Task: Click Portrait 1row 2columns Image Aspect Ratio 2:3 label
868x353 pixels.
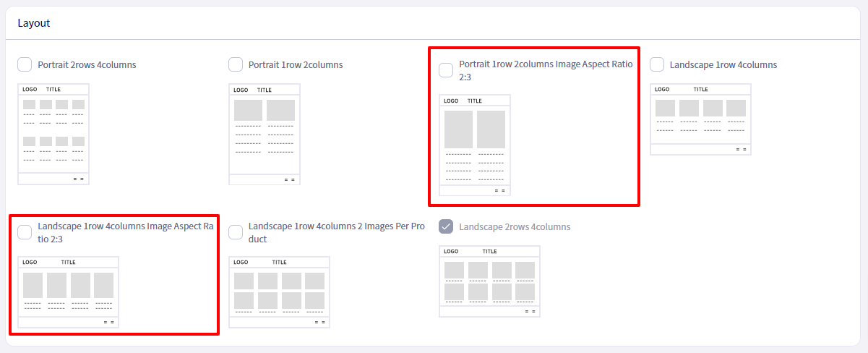Action: [x=546, y=70]
